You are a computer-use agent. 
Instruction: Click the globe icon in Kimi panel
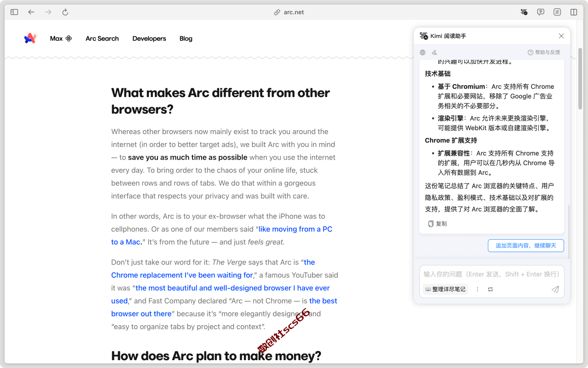tap(423, 52)
